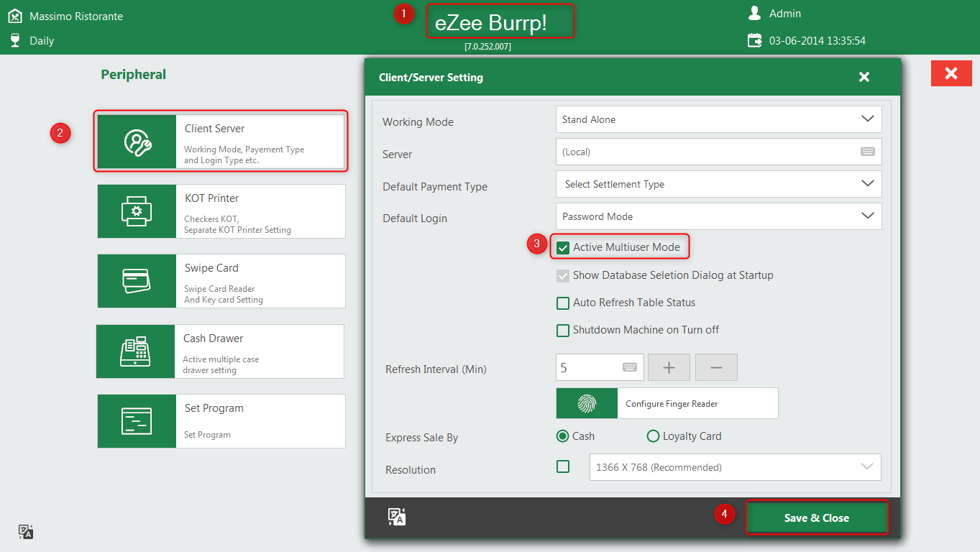Click the Peripheral heading

[134, 75]
